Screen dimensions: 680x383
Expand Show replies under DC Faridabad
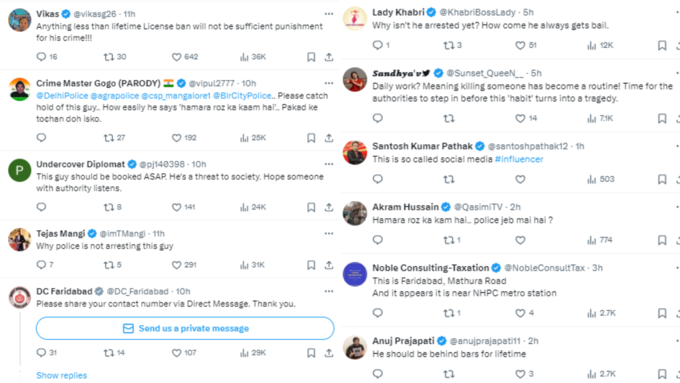[x=62, y=375]
